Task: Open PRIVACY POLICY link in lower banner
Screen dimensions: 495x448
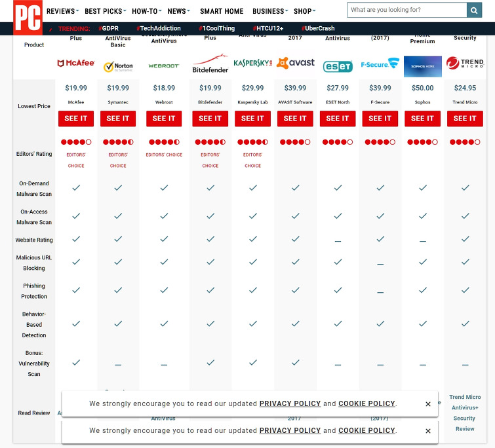Action: tap(290, 431)
